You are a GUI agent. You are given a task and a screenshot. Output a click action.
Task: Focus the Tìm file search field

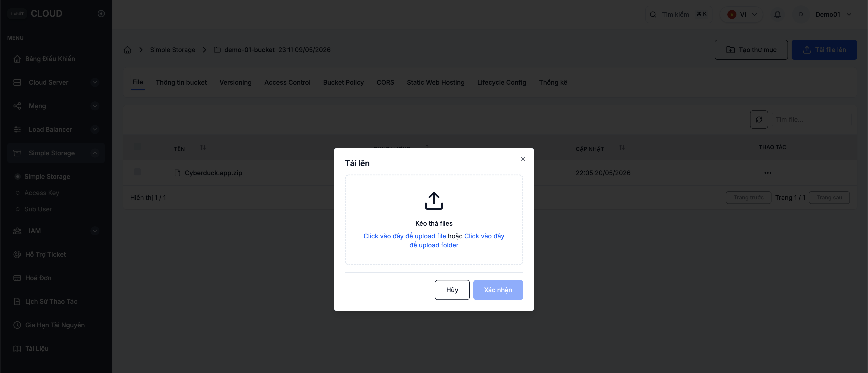tap(811, 119)
